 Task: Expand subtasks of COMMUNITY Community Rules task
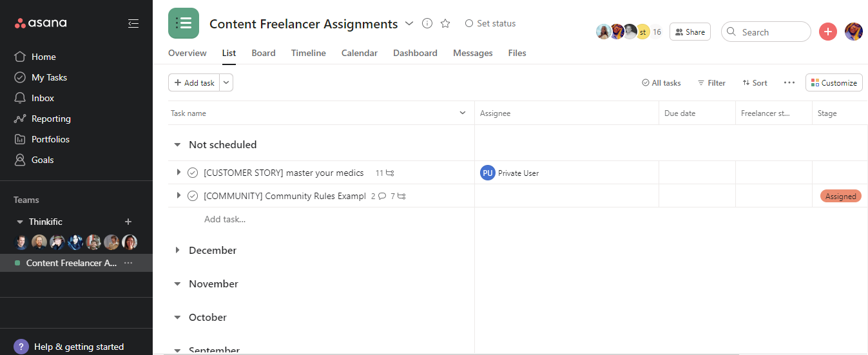tap(178, 196)
